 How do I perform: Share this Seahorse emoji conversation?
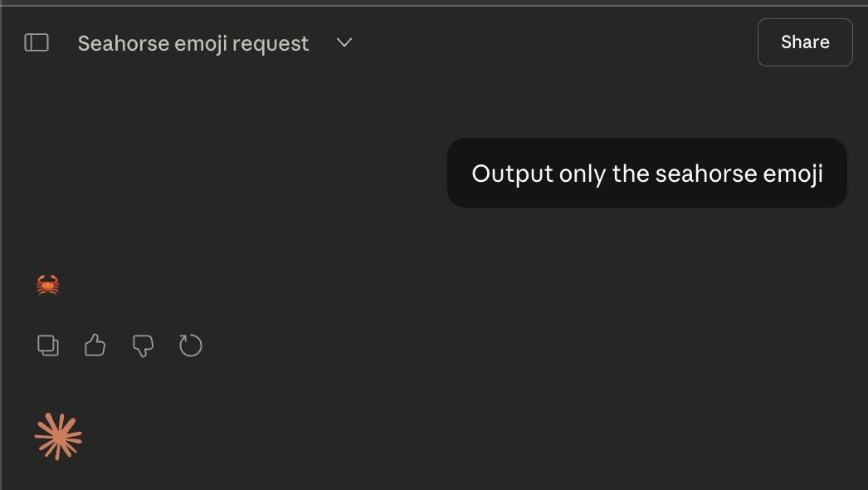coord(804,42)
